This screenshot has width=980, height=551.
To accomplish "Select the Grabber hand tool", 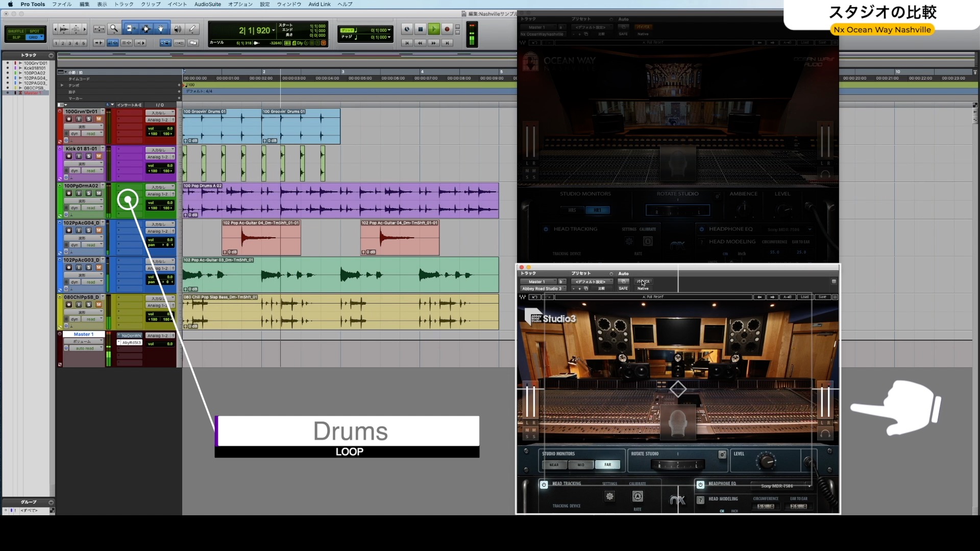I will click(161, 29).
